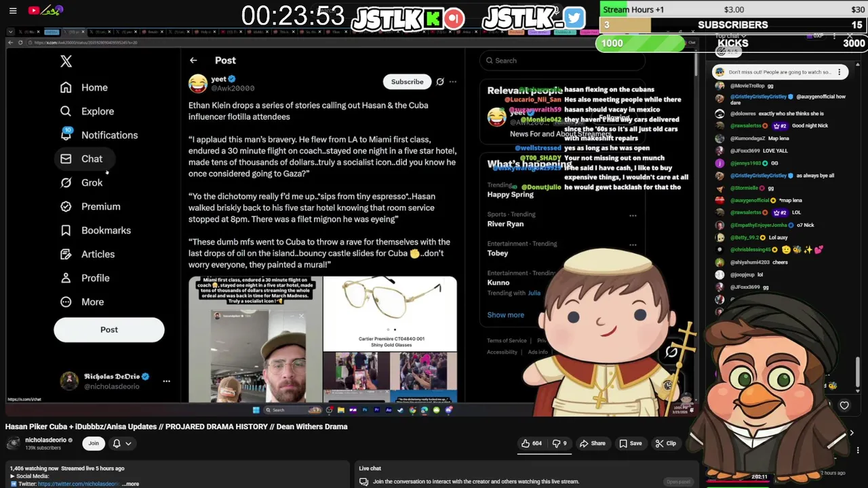Image resolution: width=868 pixels, height=488 pixels.
Task: Open Premium in X sidebar
Action: (90, 206)
